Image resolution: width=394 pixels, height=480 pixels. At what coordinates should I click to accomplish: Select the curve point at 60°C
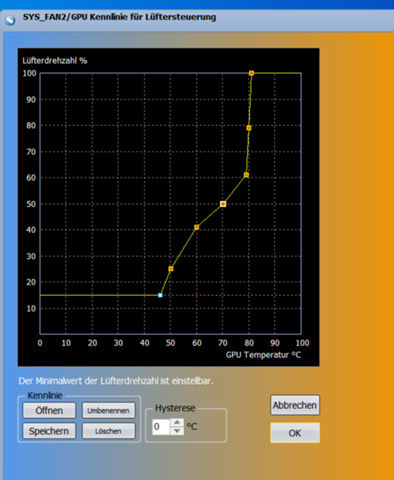(x=197, y=227)
